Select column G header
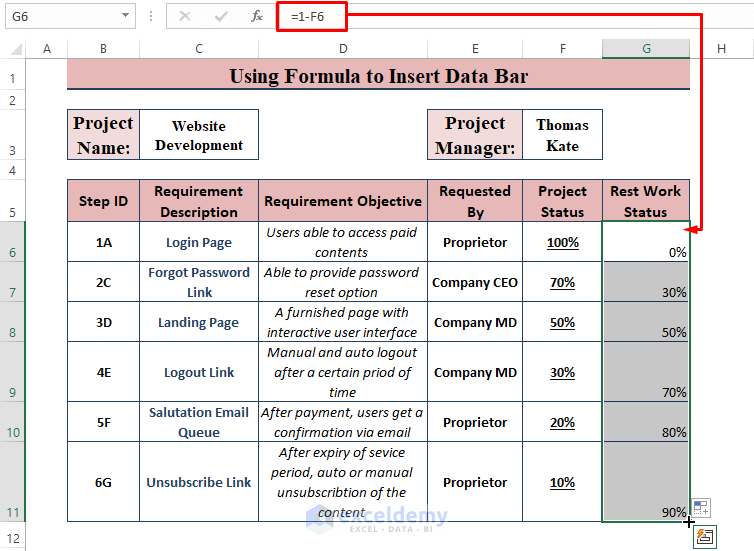The height and width of the screenshot is (551, 754). [x=646, y=49]
